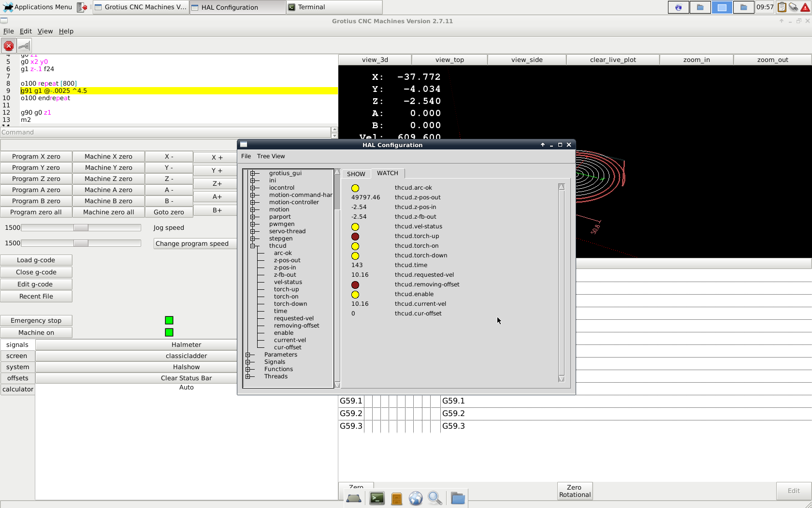Click the red emergency stop toolbar icon

9,46
